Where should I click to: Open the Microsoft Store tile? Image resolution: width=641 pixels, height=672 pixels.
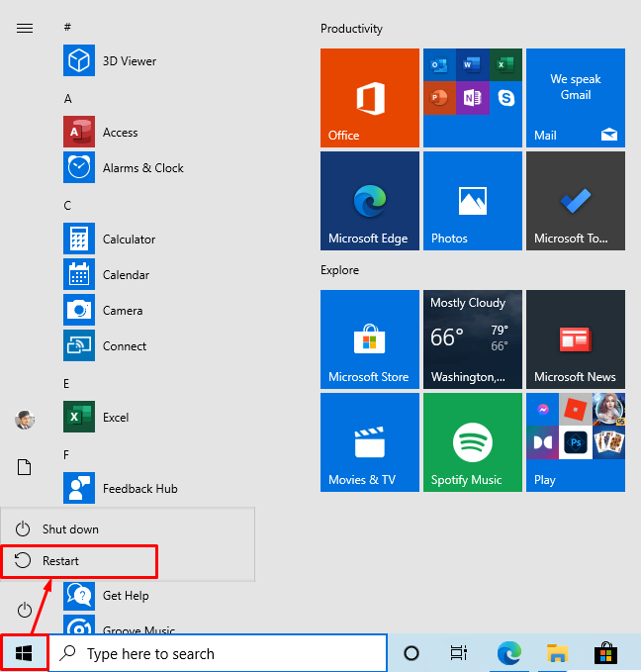coord(370,339)
